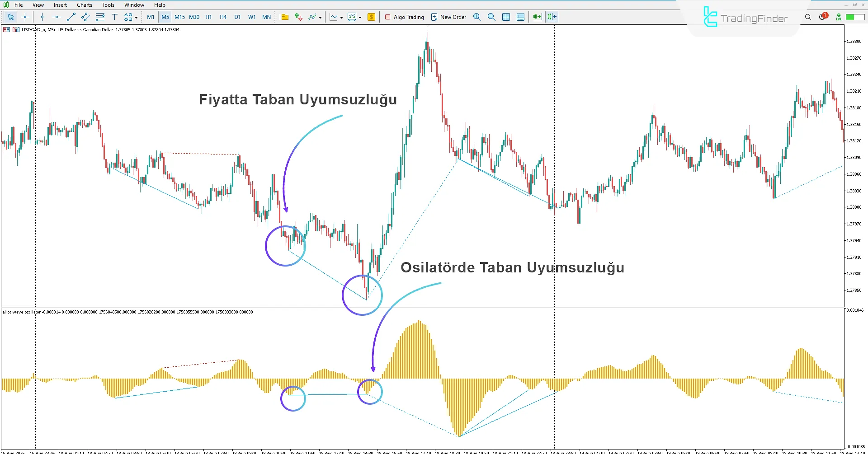This screenshot has width=868, height=454.
Task: Zoom in on the chart
Action: coord(477,17)
